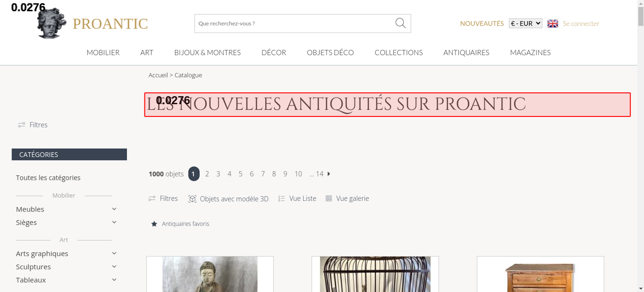
Task: Expand the Arts graphiques category
Action: 114,253
